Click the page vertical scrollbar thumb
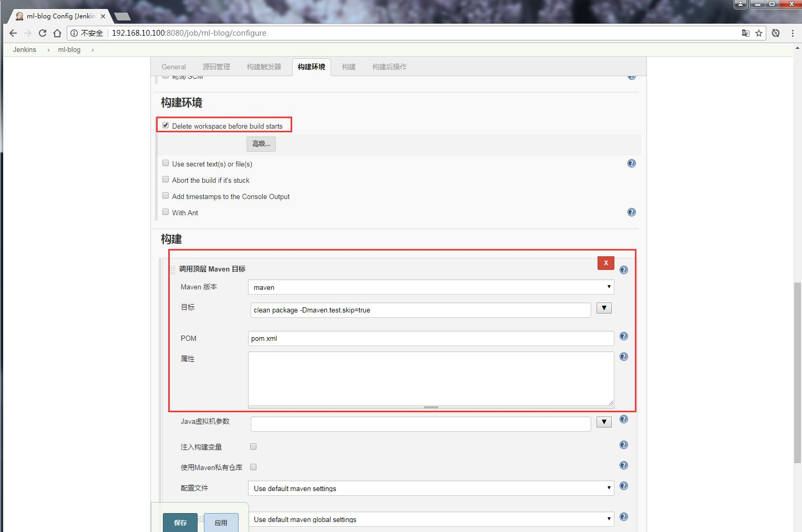The image size is (802, 532). coord(798,372)
